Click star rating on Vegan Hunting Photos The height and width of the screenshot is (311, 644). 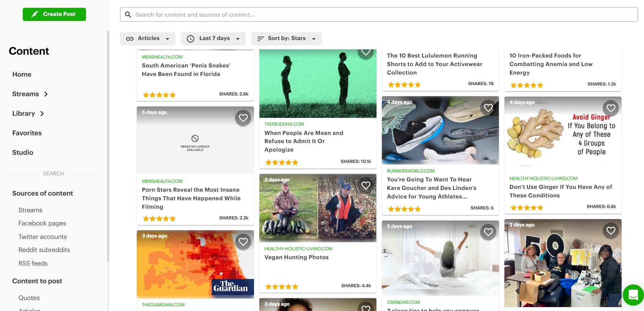point(282,287)
